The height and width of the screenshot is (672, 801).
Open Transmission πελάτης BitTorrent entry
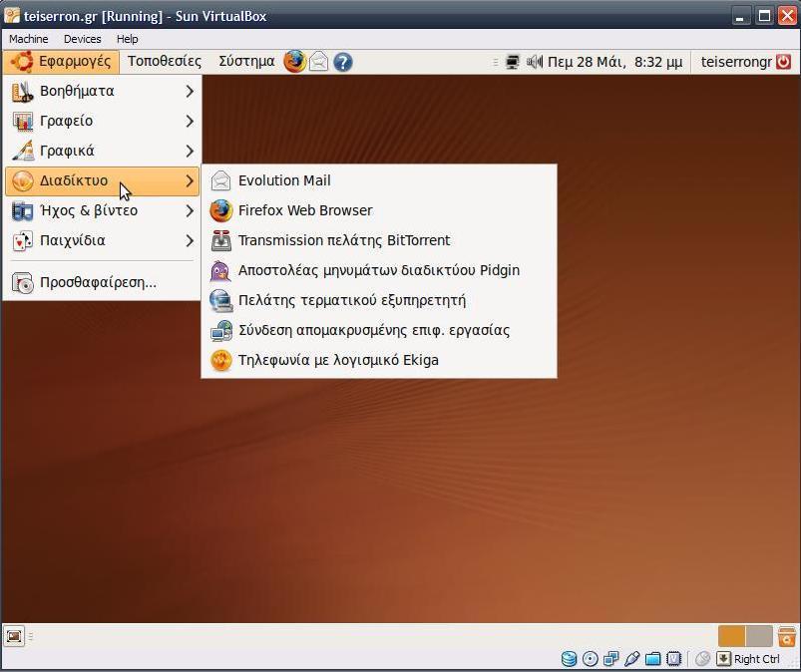379,240
